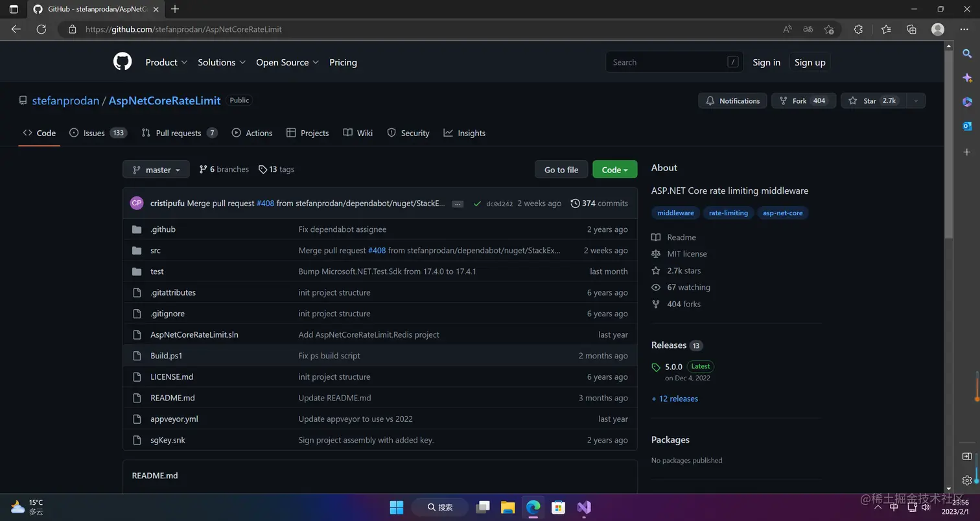This screenshot has width=980, height=521.
Task: Open Visual Studio from the taskbar
Action: [584, 507]
